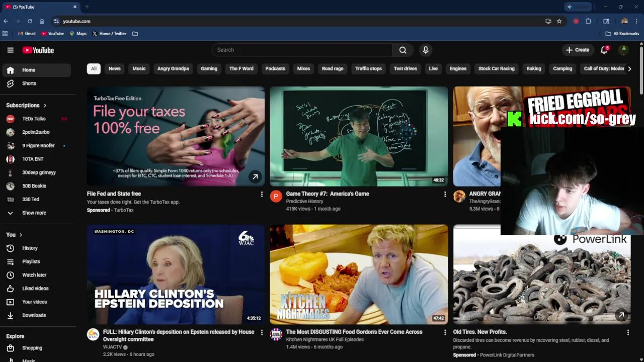The width and height of the screenshot is (644, 362).
Task: Open options for the TurboTax ad
Action: [x=262, y=194]
